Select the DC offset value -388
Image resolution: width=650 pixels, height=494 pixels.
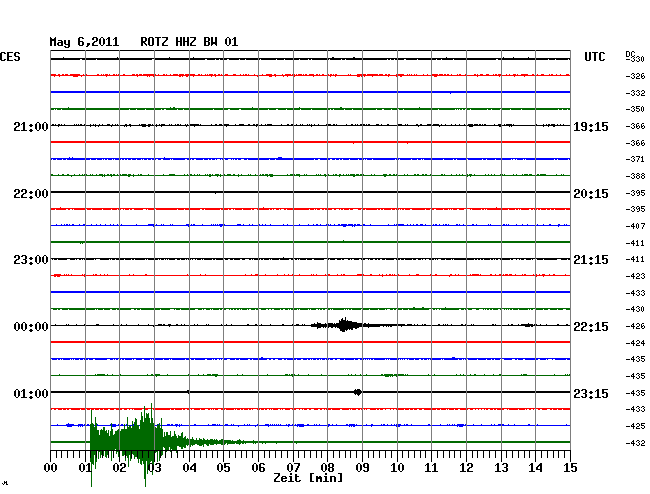pos(635,176)
